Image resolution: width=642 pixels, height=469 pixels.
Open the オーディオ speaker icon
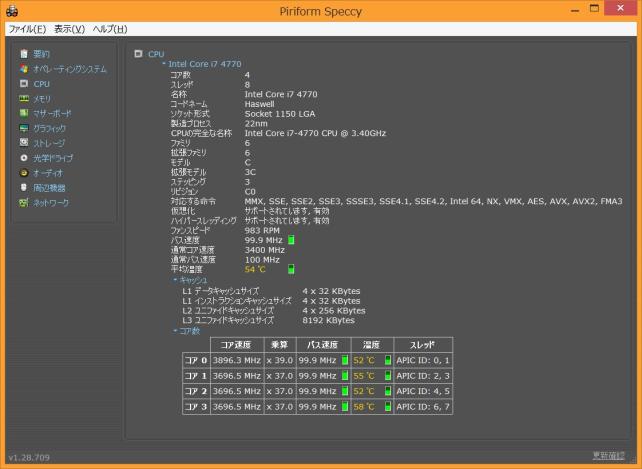(x=23, y=173)
